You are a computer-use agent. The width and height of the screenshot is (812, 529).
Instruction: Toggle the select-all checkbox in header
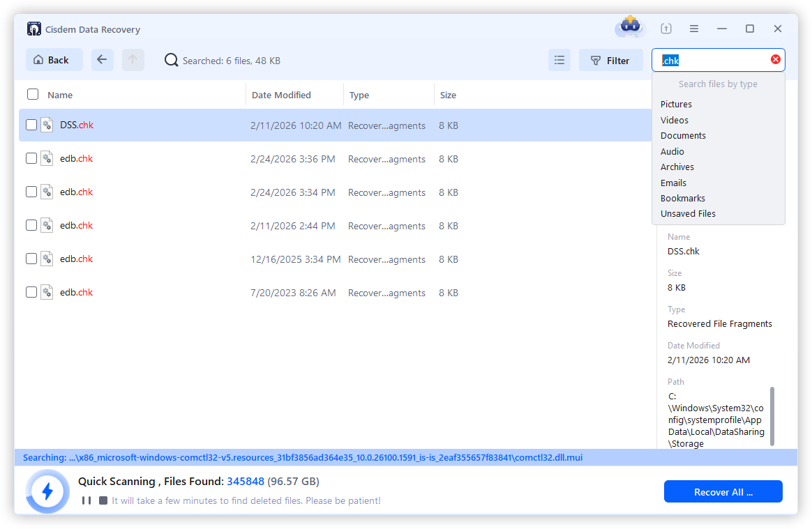click(33, 95)
